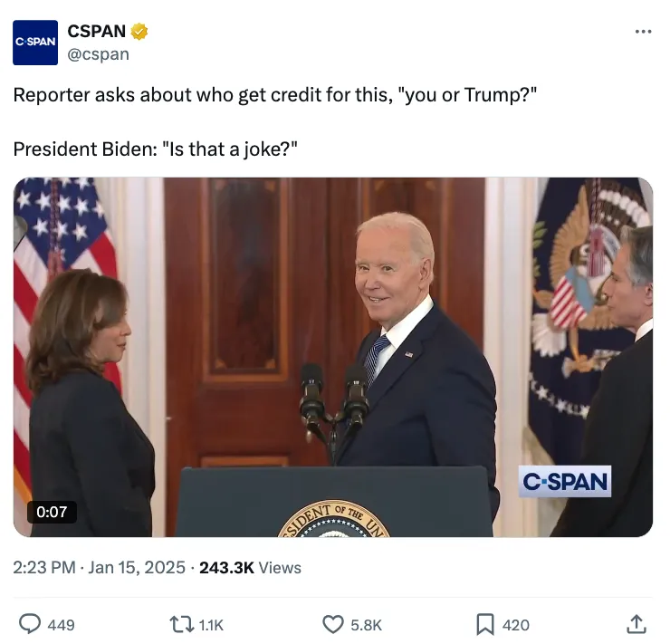Viewport: 670px width, 644px height.
Task: Click the 449 replies count
Action: (x=61, y=625)
